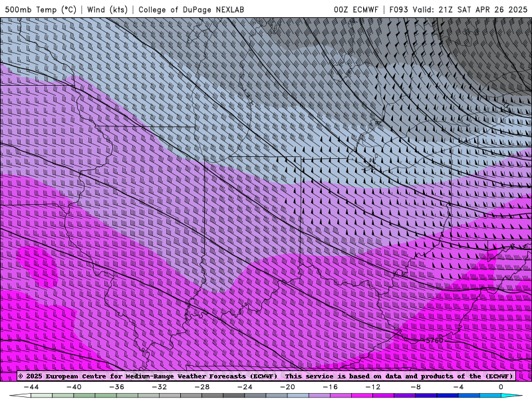Screen dimensions: 532x399
Task: Click the -8 legend value
Action: pyautogui.click(x=416, y=387)
